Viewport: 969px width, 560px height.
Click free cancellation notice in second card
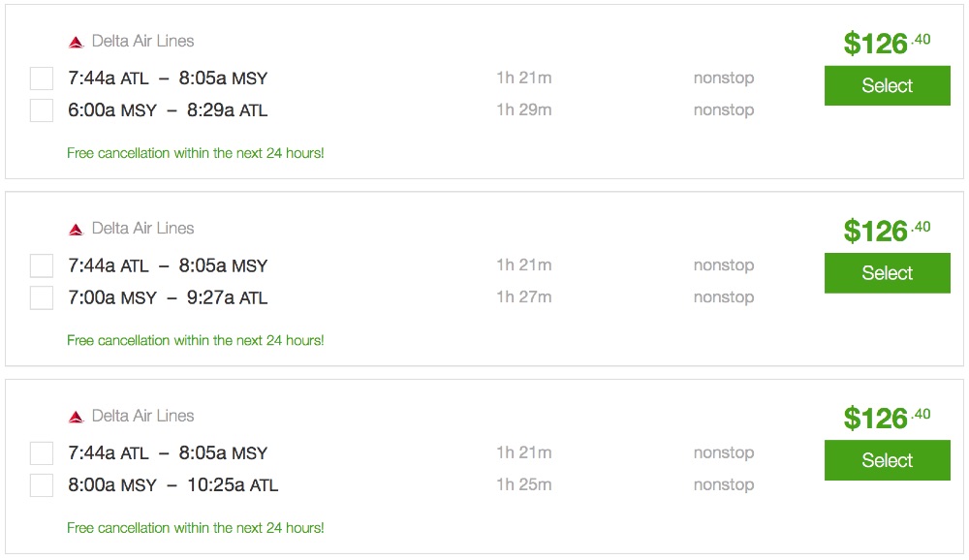tap(196, 340)
